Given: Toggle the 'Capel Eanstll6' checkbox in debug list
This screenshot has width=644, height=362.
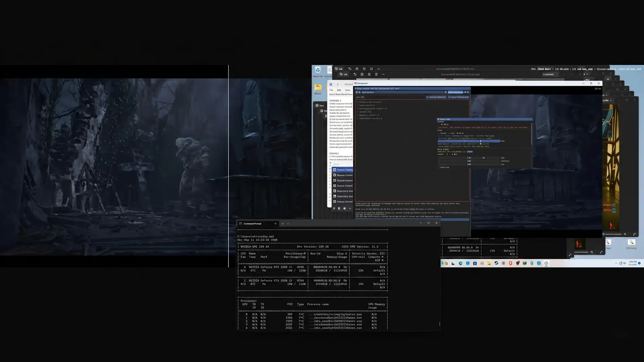Looking at the screenshot, I should 358,105.
